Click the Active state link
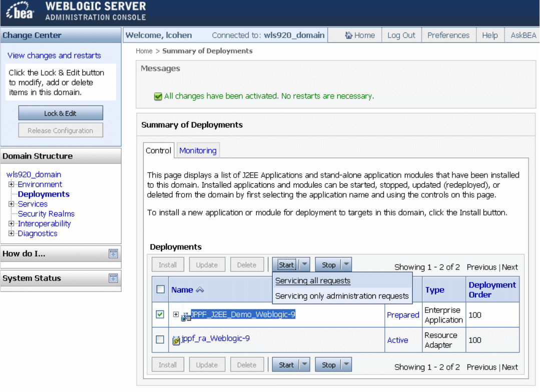540x392 pixels. (397, 340)
